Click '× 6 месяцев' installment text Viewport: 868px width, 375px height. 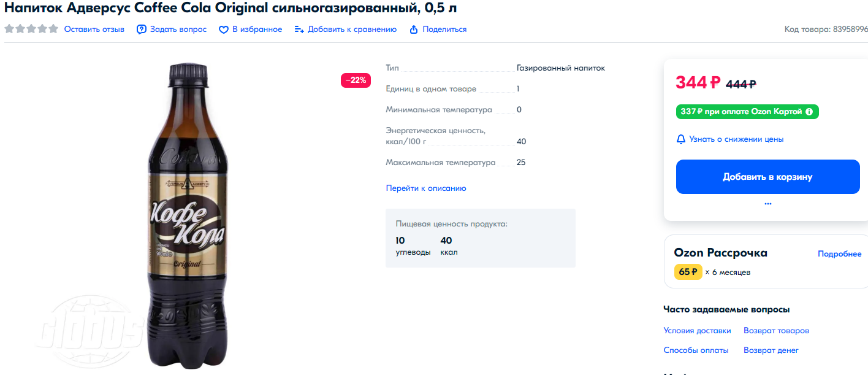click(x=728, y=272)
